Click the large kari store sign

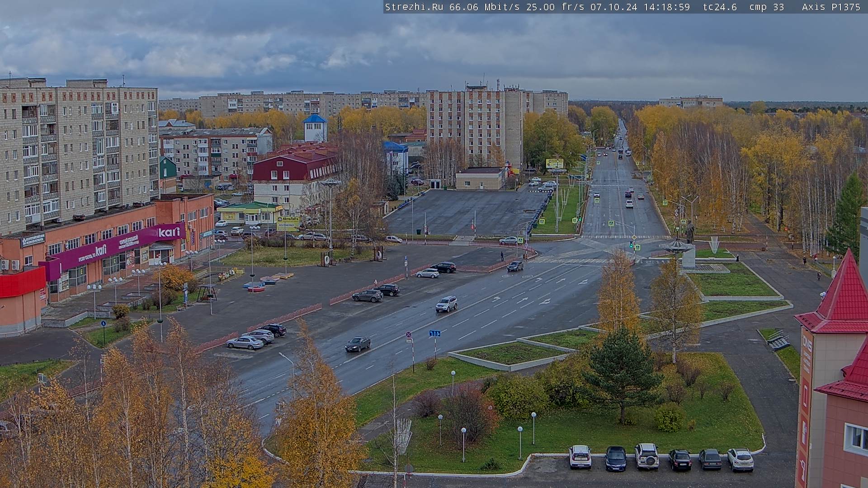tap(169, 232)
